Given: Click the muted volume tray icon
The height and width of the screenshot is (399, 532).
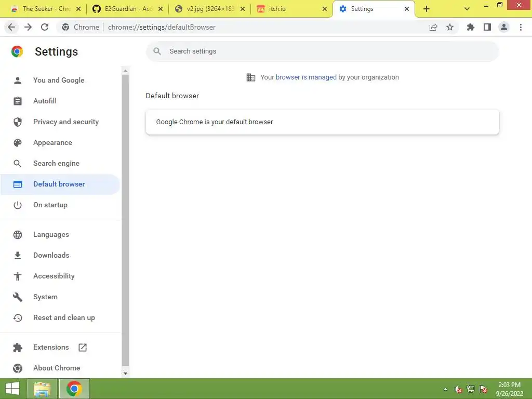Looking at the screenshot, I should [458, 389].
